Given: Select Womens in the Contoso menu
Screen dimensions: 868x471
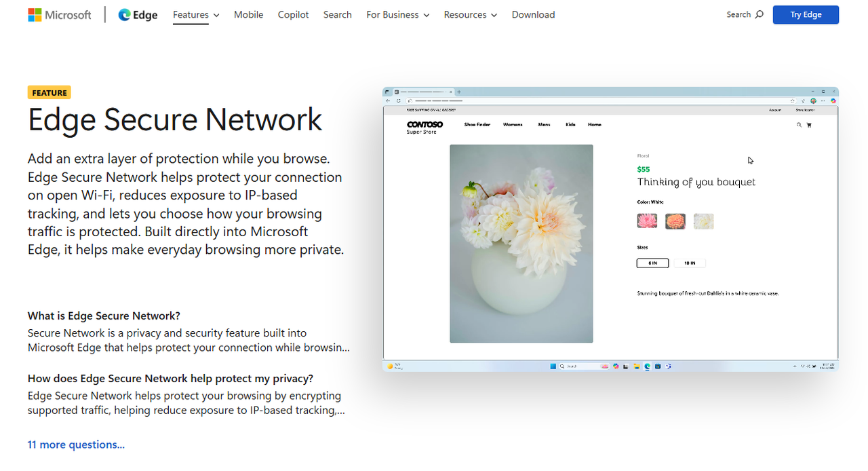Looking at the screenshot, I should click(513, 124).
